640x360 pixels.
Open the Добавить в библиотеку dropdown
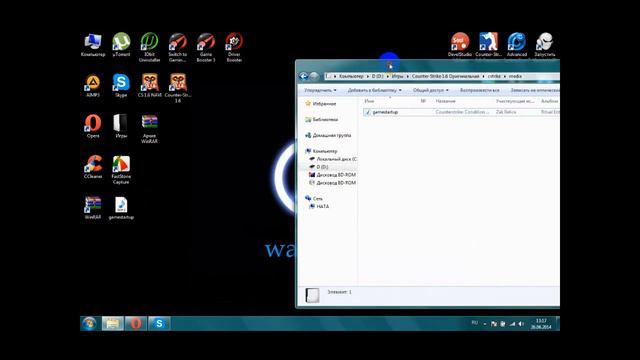click(374, 90)
